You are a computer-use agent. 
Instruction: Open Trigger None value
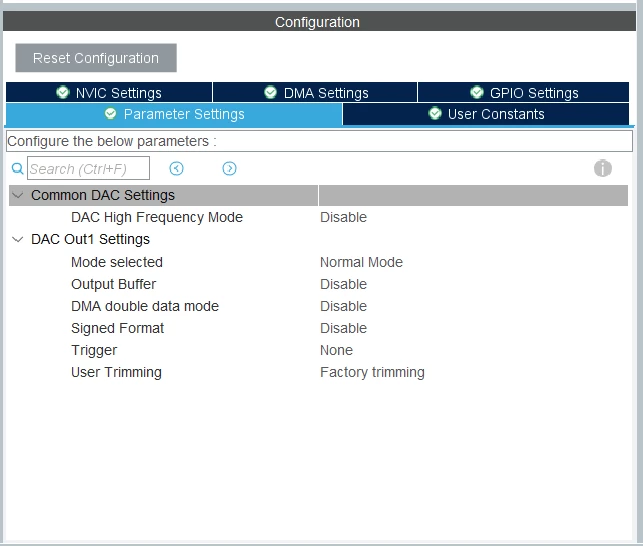336,350
